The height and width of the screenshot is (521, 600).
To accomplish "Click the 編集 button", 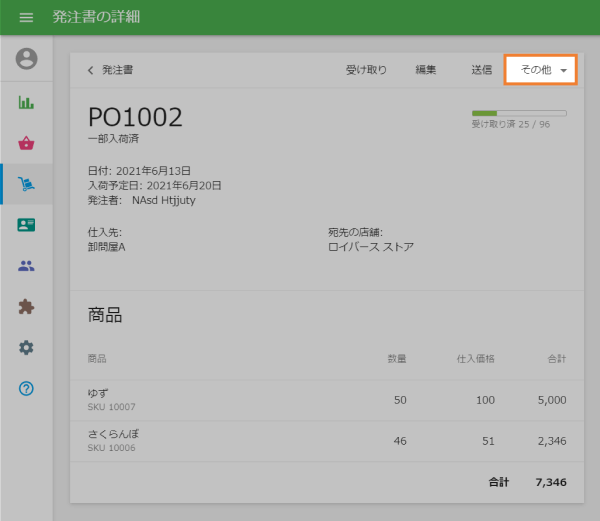I will click(426, 70).
